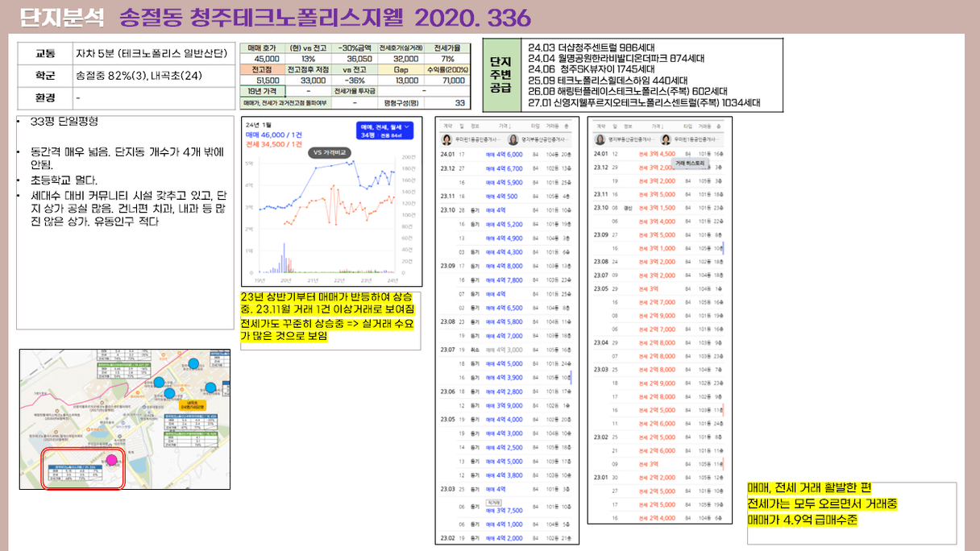Screen dimensions: 980x551
Task: Open the 매매 4억 6,700 transaction row
Action: 505,168
